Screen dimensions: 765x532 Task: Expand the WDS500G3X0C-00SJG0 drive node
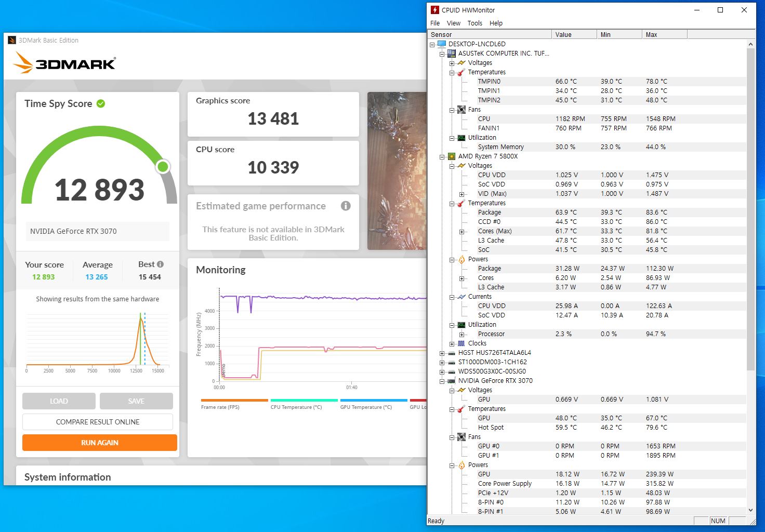[x=442, y=371]
